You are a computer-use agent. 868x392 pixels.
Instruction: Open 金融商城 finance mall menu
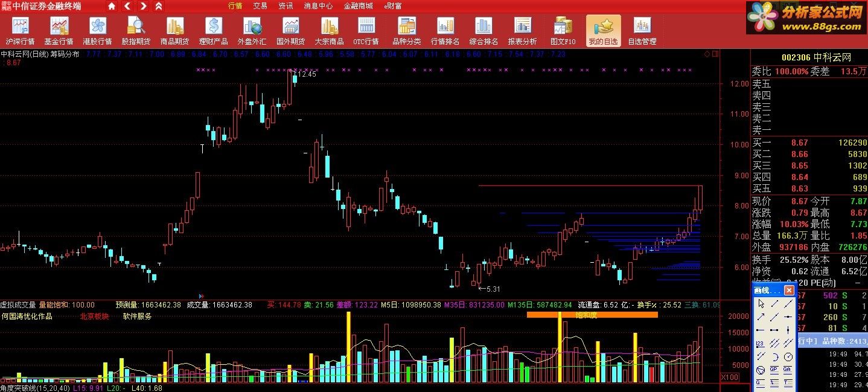point(358,6)
